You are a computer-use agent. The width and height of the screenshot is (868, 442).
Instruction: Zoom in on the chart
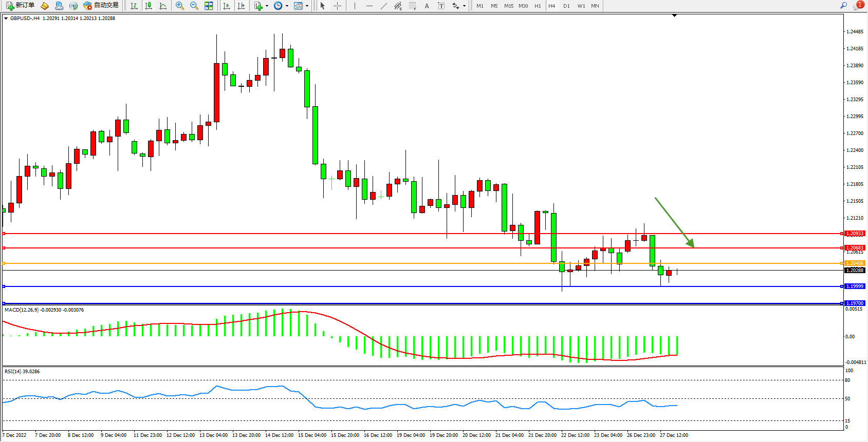point(180,6)
